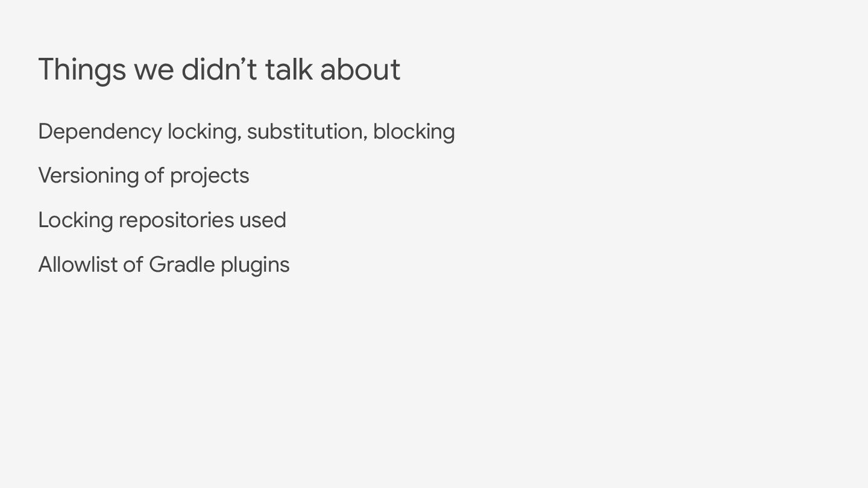The width and height of the screenshot is (868, 488).
Task: Click the word 'Things' in the title
Action: [x=82, y=70]
